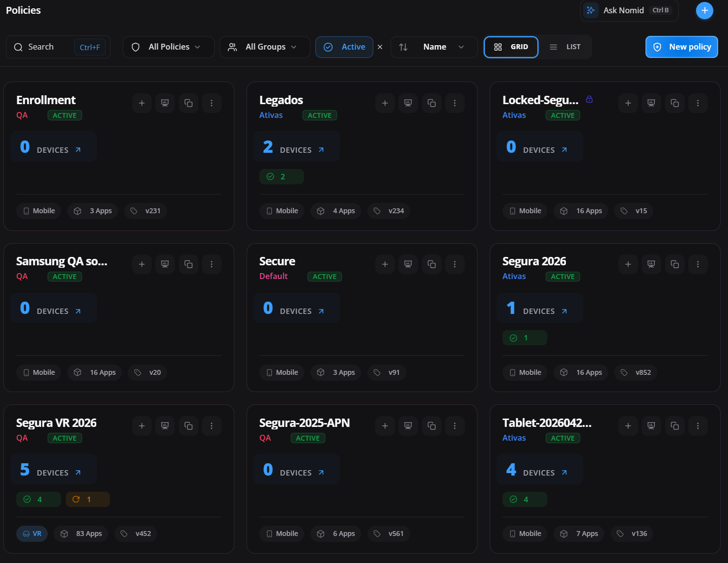This screenshot has height=563, width=728.
Task: Clear the Active filter with the x
Action: pos(380,47)
